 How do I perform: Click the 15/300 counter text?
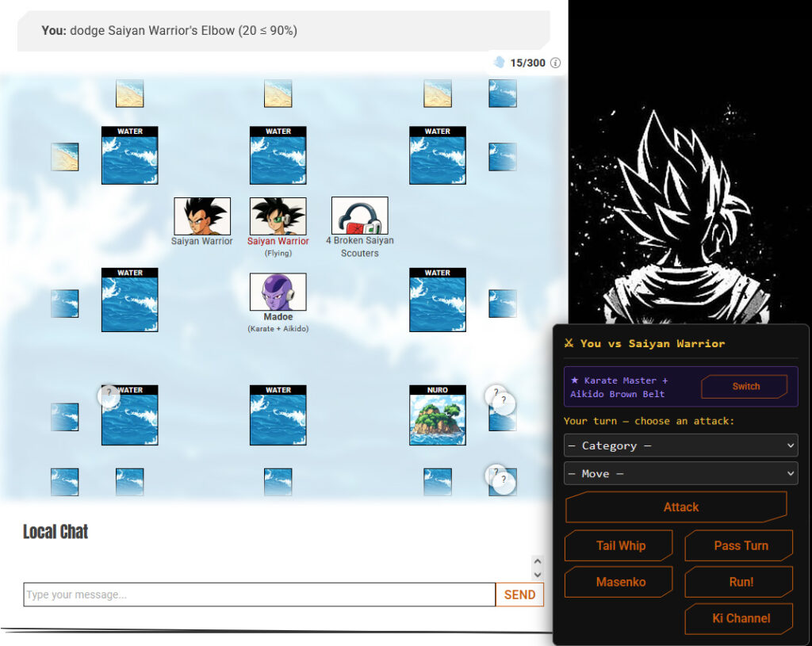click(527, 63)
